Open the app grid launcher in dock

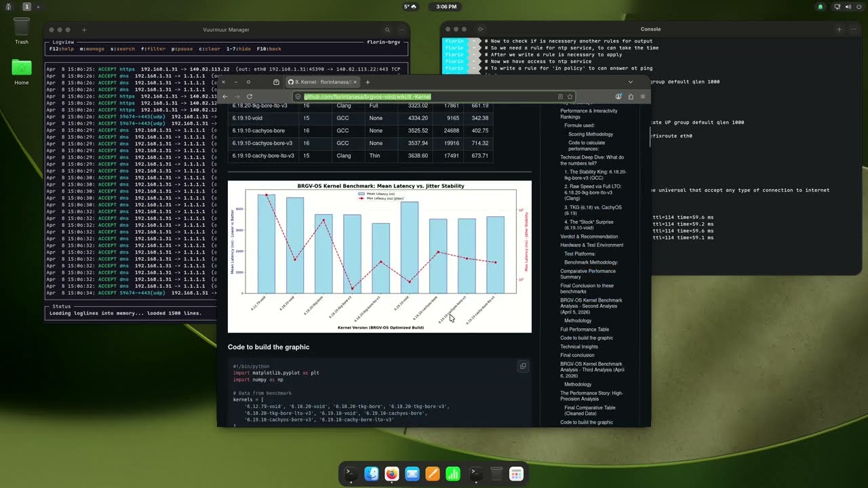click(516, 474)
